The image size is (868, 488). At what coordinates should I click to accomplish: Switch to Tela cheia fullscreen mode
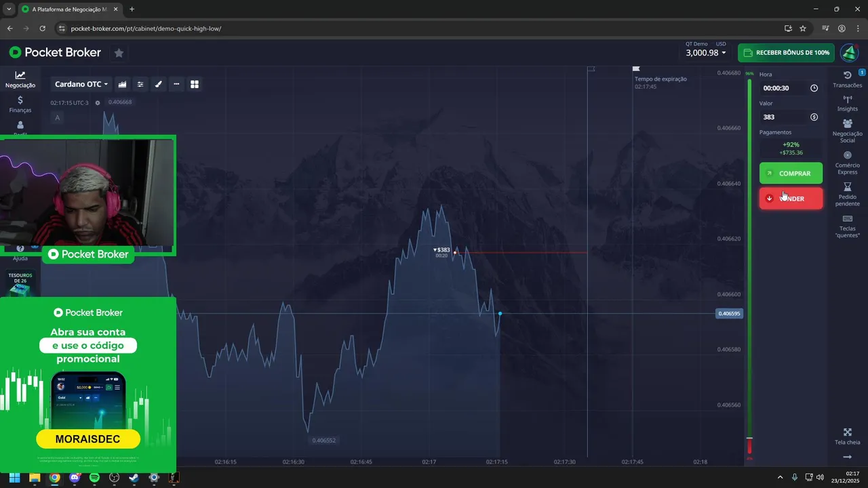(848, 436)
